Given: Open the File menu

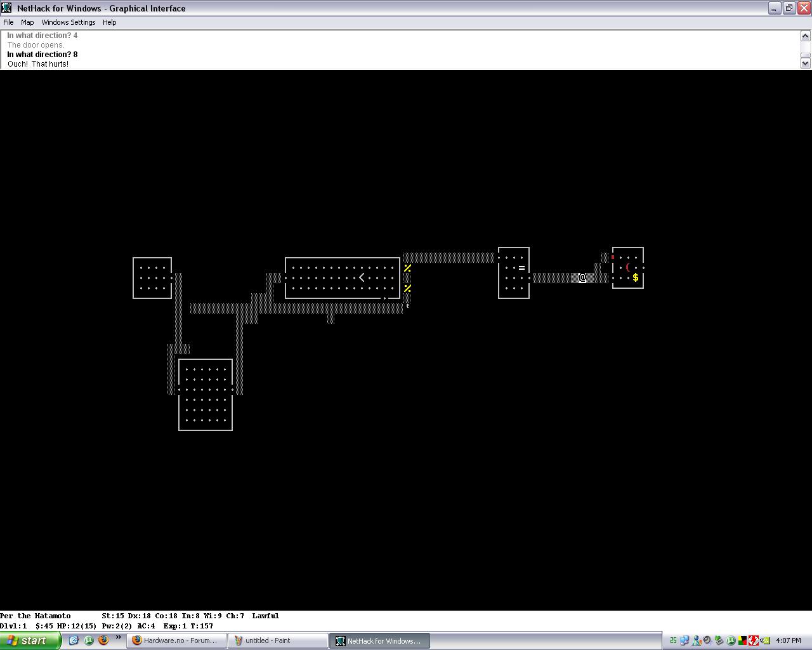Looking at the screenshot, I should pos(8,22).
